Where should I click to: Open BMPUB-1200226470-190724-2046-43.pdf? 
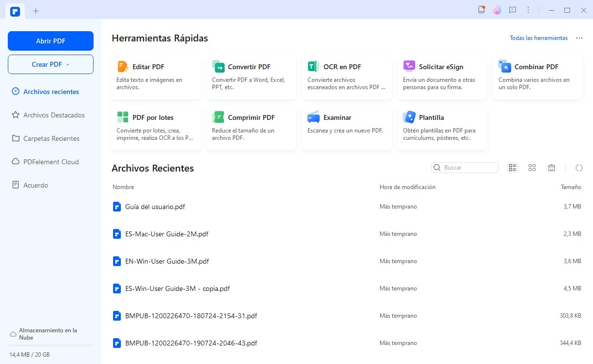[x=191, y=343]
